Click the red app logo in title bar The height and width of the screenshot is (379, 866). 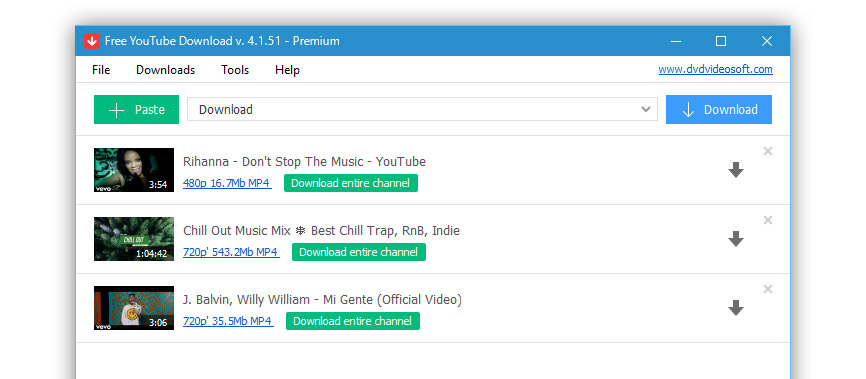[x=92, y=41]
